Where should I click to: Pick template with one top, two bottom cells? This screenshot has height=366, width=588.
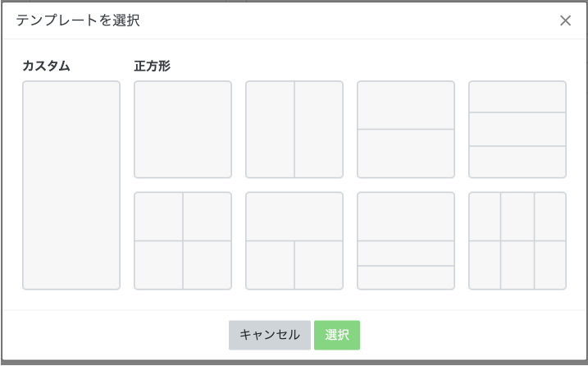tap(294, 240)
